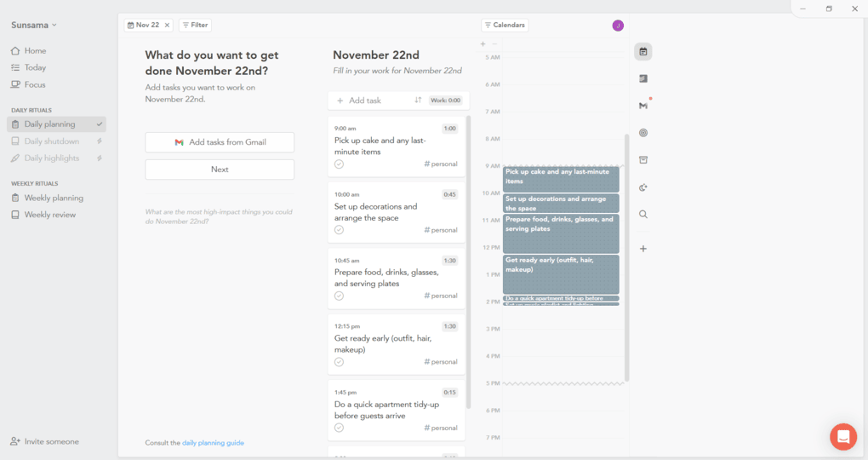868x460 pixels.
Task: Open the calendar panel icon in right sidebar
Action: tap(643, 52)
